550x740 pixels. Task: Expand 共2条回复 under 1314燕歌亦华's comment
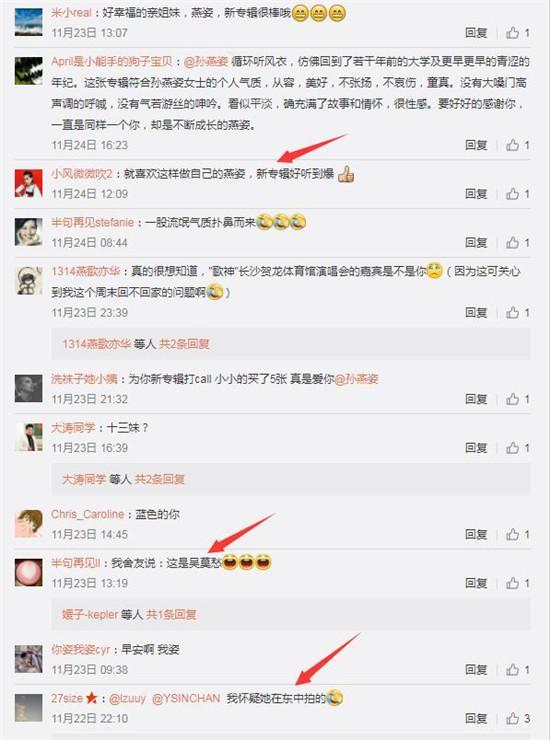[184, 344]
